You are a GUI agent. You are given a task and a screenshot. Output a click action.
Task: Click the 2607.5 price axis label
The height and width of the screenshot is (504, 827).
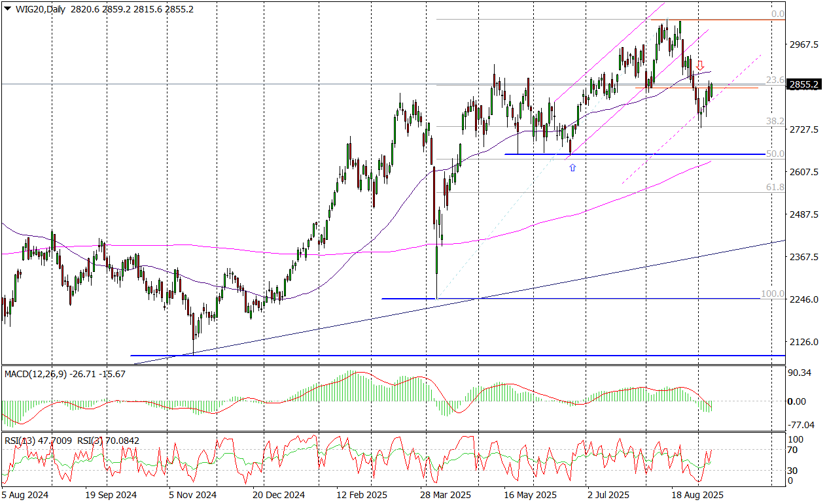(805, 172)
